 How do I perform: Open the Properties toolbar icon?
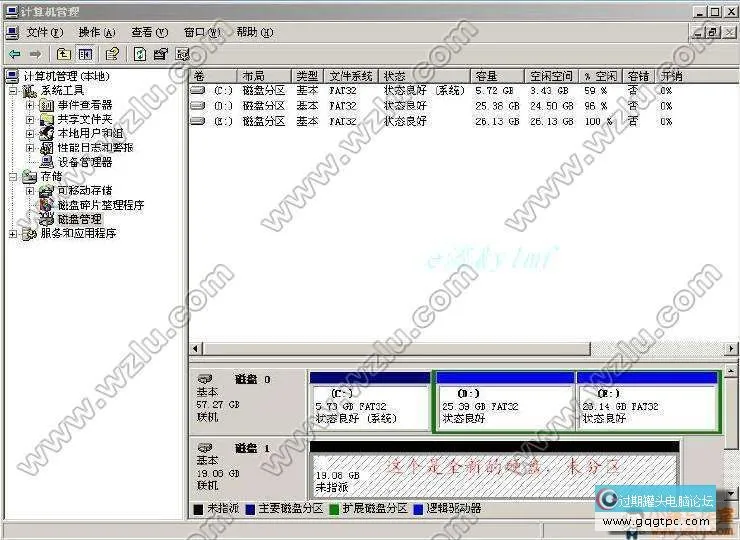[x=160, y=54]
